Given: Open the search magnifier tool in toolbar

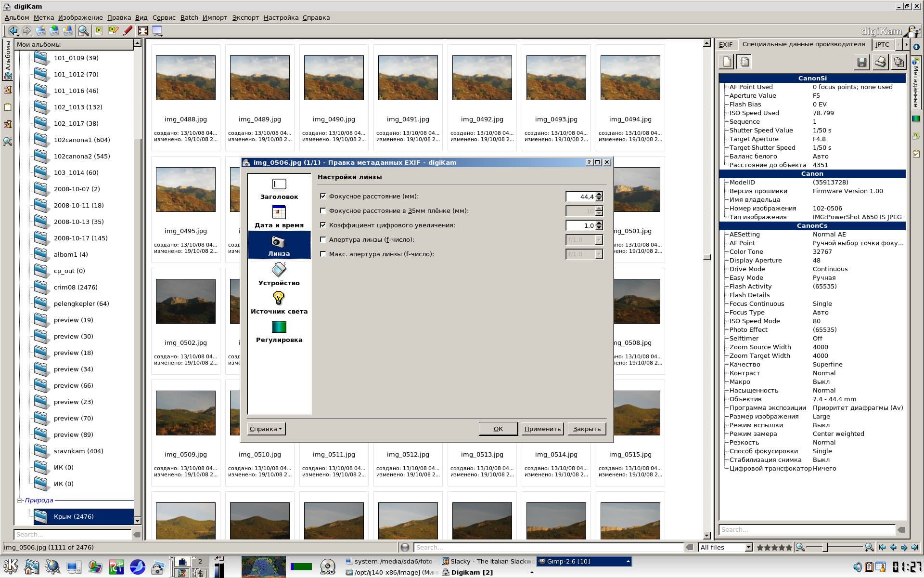Looking at the screenshot, I should 83,31.
